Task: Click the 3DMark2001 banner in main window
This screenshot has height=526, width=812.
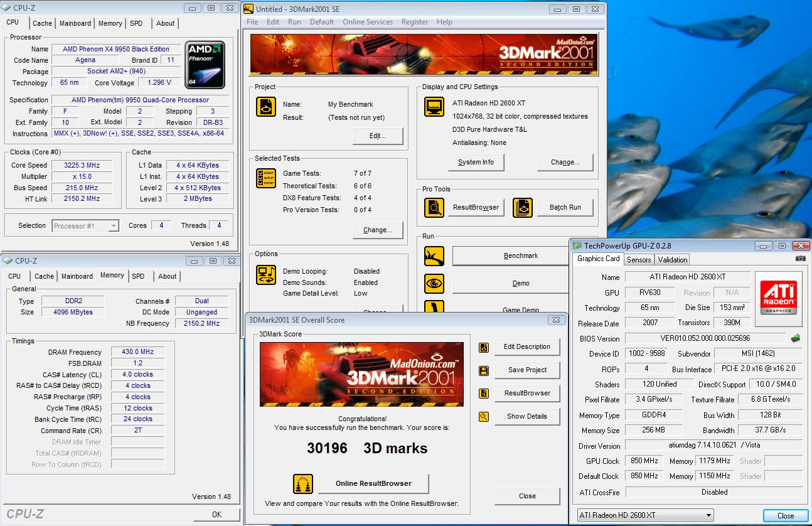Action: tap(424, 55)
